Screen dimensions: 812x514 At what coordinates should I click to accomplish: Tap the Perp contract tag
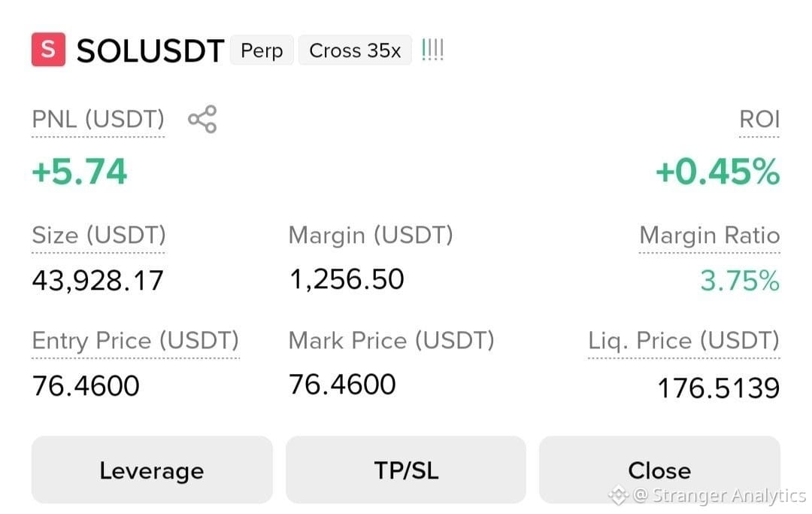point(262,50)
